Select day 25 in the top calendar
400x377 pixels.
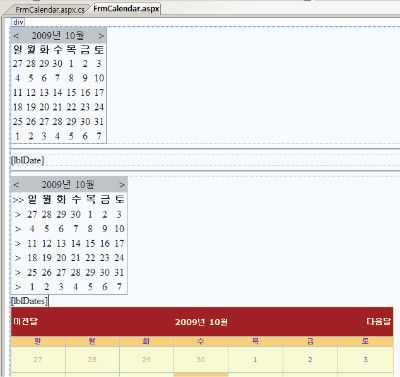[18, 122]
